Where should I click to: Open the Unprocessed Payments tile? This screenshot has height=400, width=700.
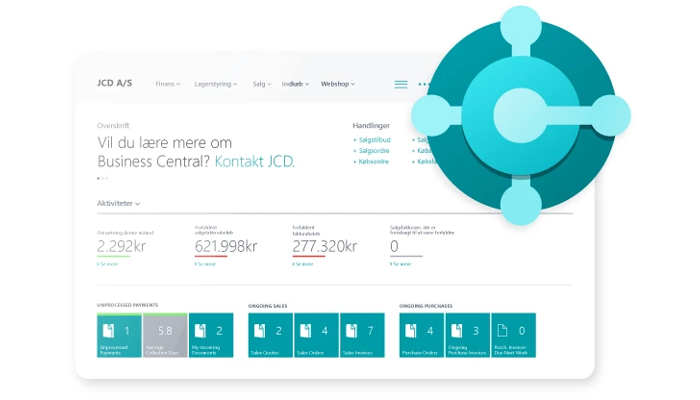pos(119,335)
